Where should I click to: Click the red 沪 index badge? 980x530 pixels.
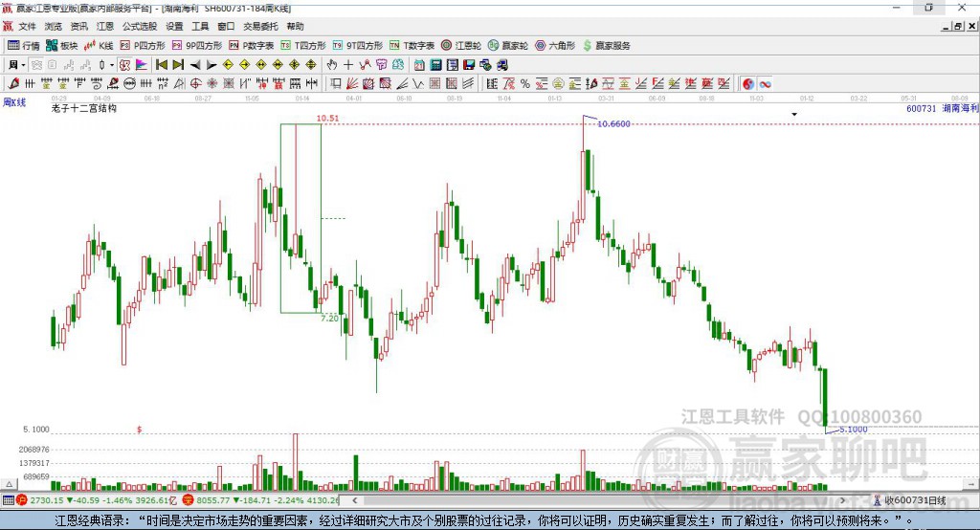pos(22,500)
